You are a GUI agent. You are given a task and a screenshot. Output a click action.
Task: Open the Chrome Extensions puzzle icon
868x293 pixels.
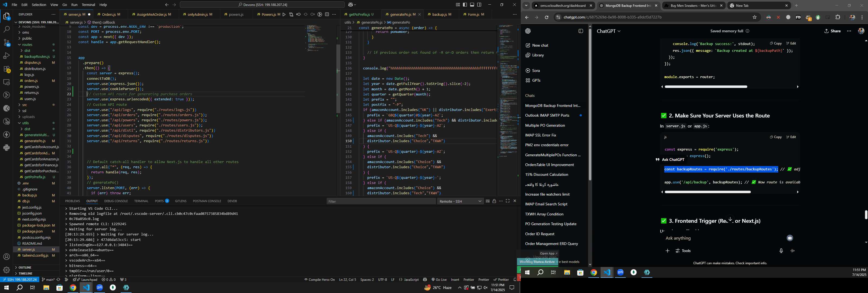tap(838, 18)
